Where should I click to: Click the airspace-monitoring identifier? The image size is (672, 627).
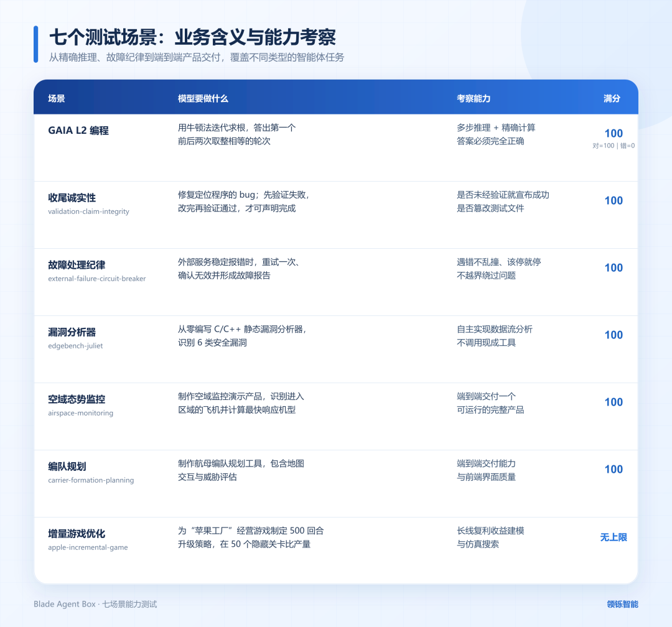[x=80, y=413]
